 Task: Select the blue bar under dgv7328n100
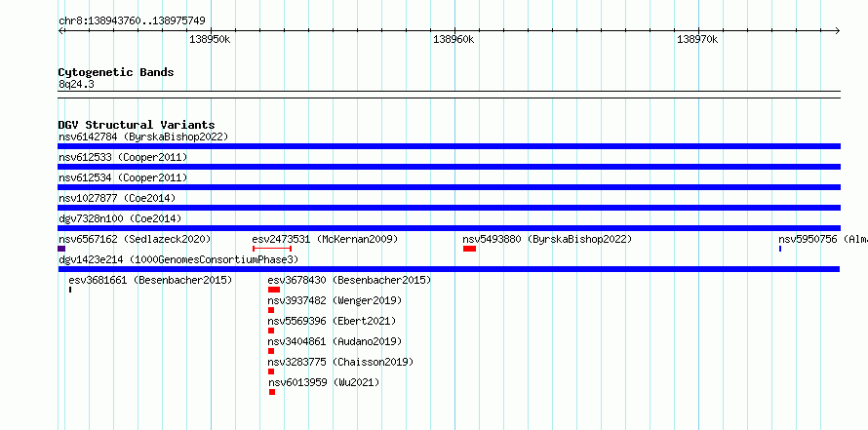(x=449, y=228)
